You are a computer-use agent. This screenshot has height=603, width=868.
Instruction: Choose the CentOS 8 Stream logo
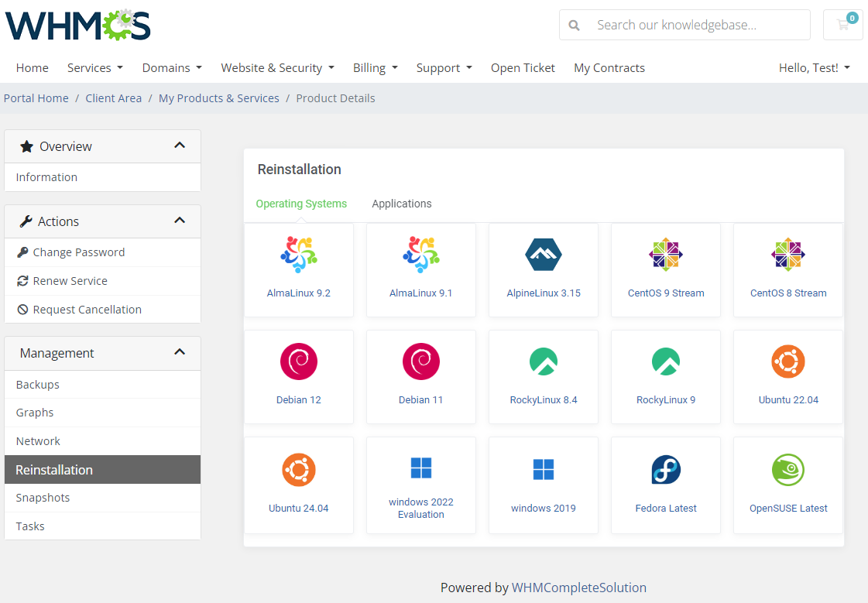(x=788, y=255)
